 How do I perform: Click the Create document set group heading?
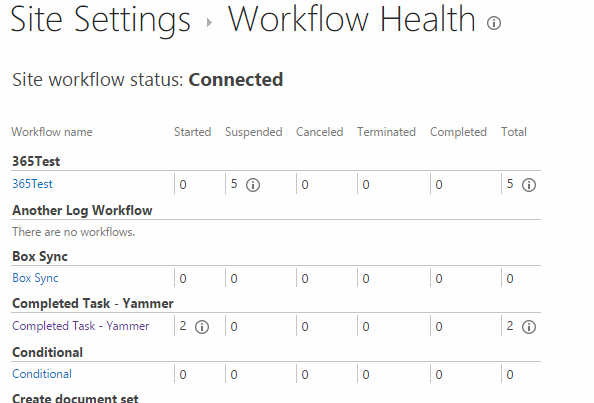pyautogui.click(x=75, y=398)
